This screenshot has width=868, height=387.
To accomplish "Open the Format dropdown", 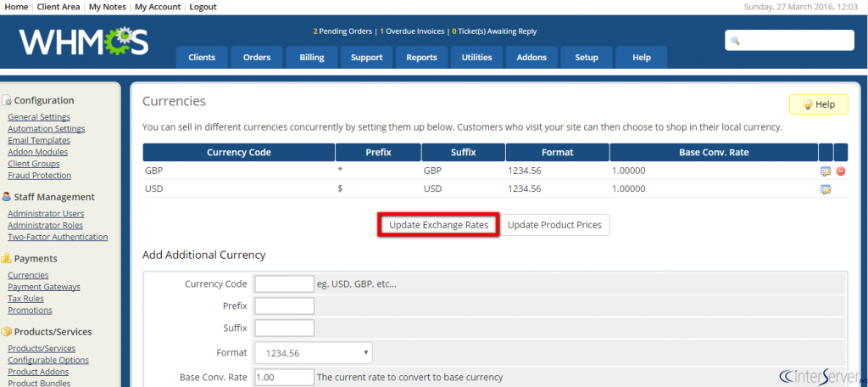I will point(314,352).
